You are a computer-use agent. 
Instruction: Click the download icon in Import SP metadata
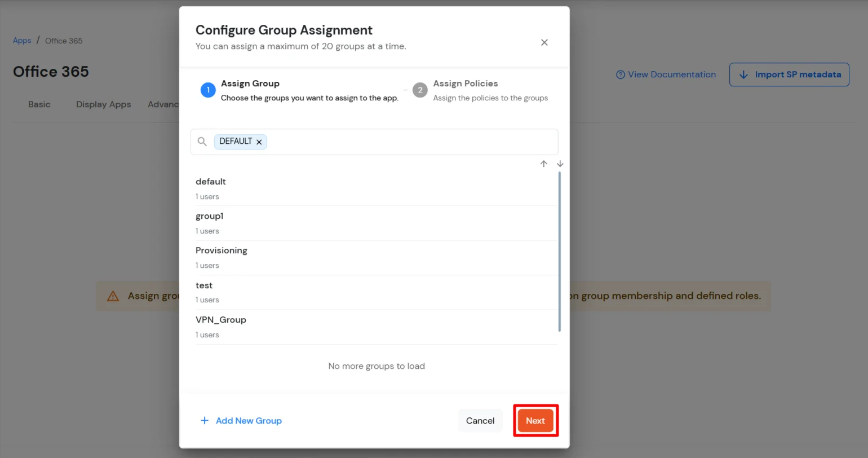point(742,74)
